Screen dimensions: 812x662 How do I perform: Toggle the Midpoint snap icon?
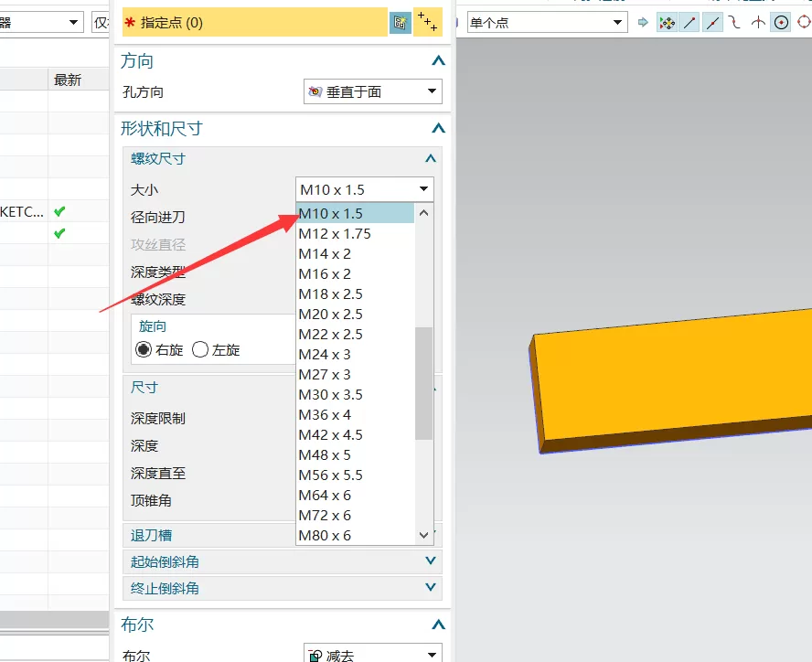(712, 22)
